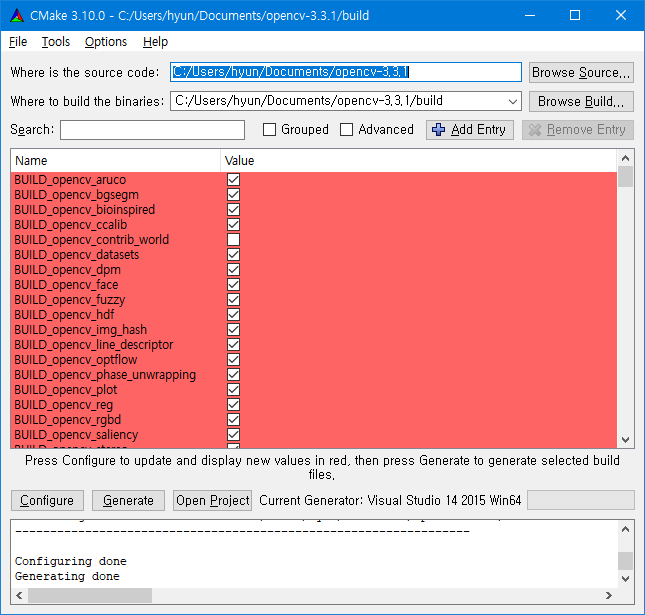Screen dimensions: 645x615
Task: Click the Configure button
Action: tap(47, 500)
